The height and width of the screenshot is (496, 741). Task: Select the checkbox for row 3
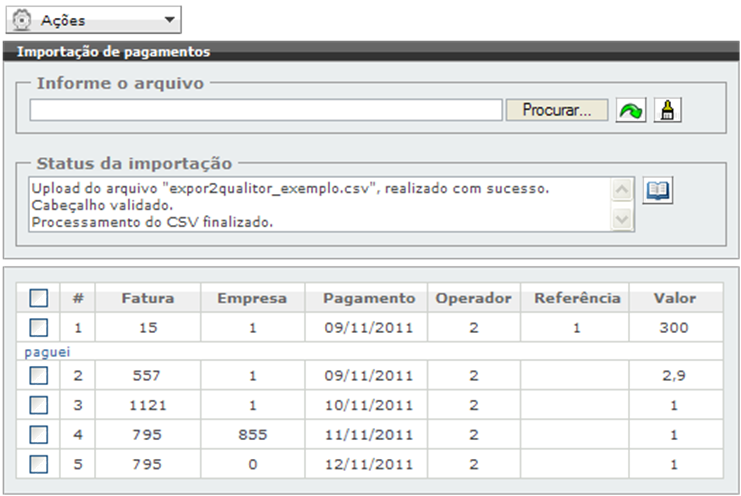tap(38, 405)
